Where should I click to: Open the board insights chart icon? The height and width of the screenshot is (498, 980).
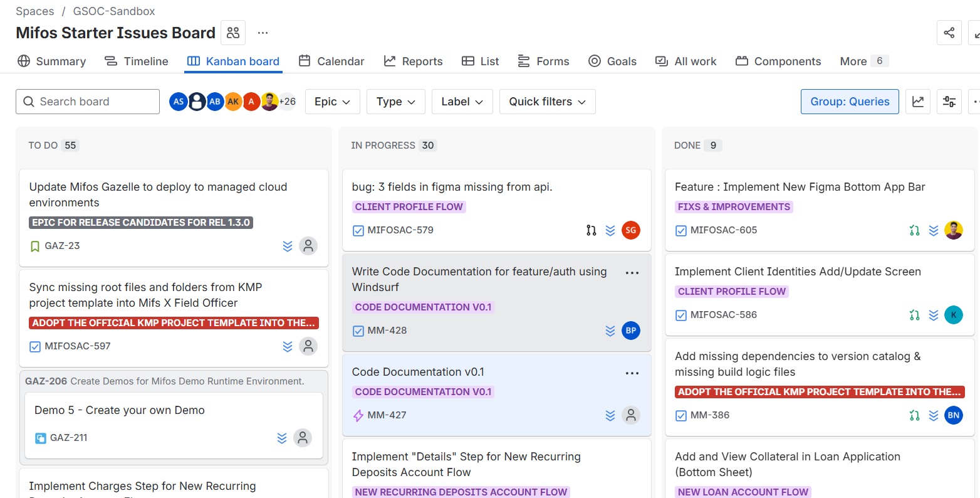tap(918, 102)
